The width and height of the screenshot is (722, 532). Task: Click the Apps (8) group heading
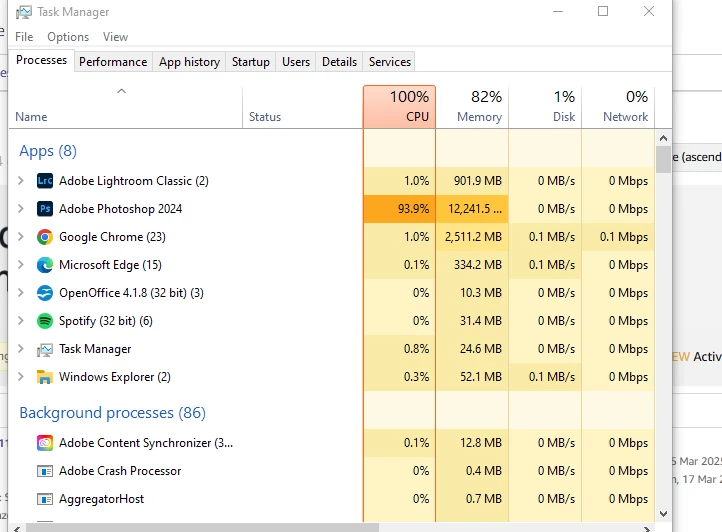48,151
